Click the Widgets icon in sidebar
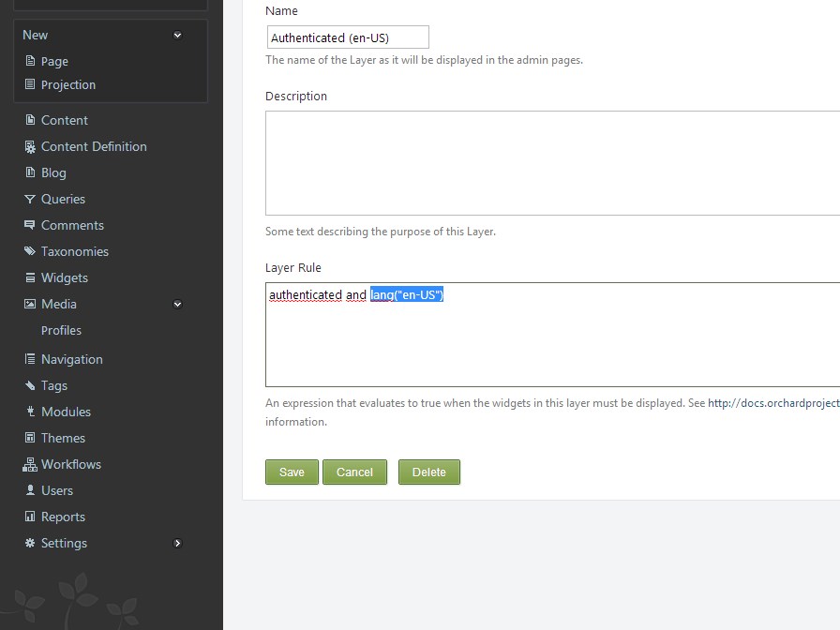Image resolution: width=840 pixels, height=630 pixels. pyautogui.click(x=30, y=277)
